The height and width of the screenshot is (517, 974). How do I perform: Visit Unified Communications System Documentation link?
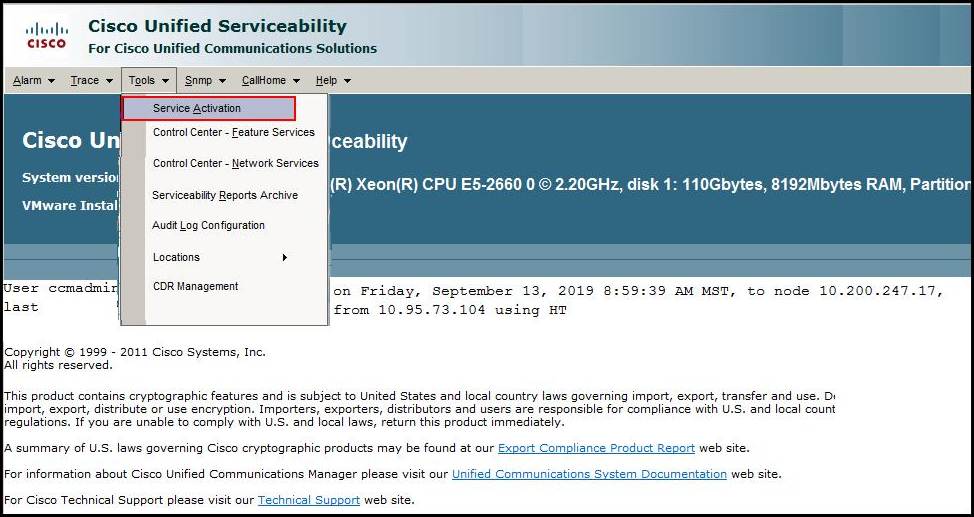point(589,474)
